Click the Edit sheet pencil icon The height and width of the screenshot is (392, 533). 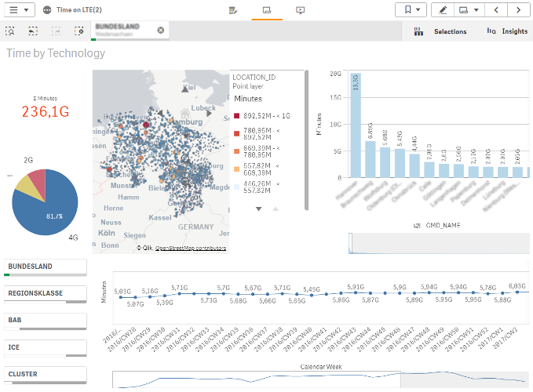444,10
